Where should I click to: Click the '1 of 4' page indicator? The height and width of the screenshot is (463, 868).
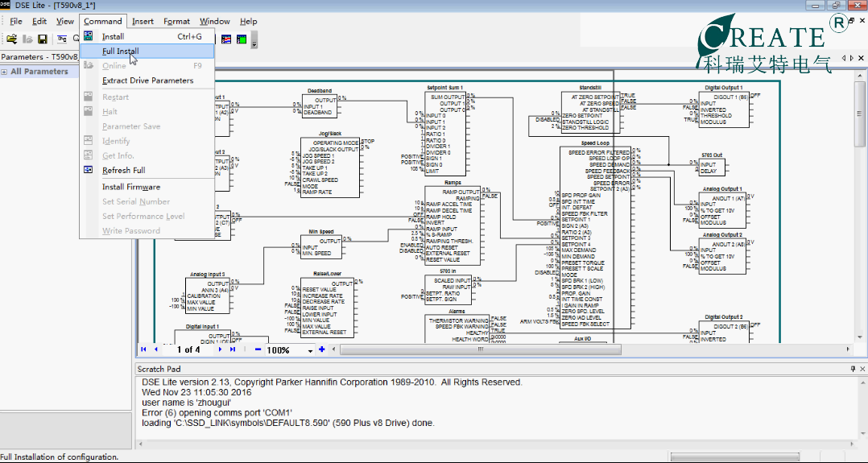(188, 349)
